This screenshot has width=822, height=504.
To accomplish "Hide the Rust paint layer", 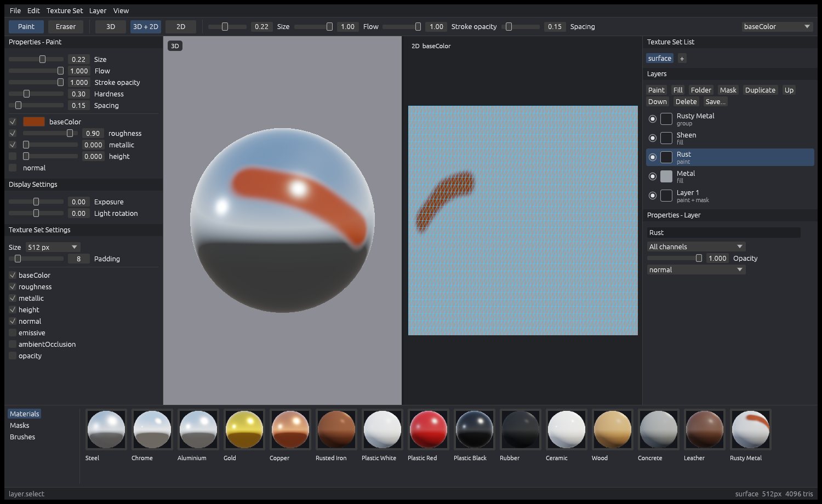I will tap(653, 157).
